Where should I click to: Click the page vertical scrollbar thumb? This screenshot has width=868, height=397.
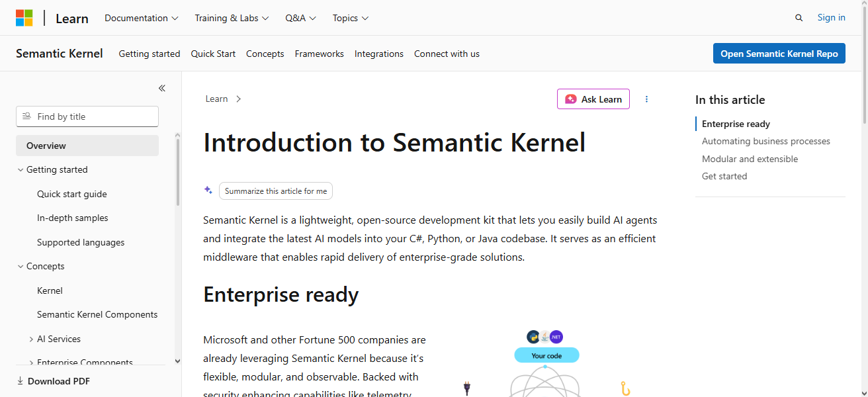pyautogui.click(x=865, y=64)
